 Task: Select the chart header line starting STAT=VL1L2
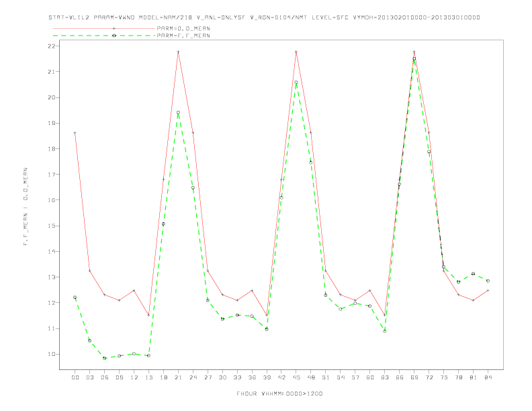264,17
